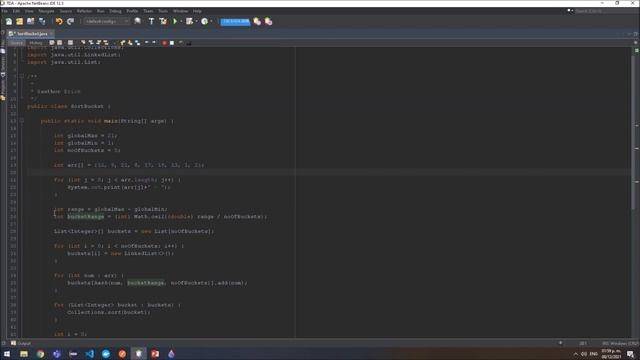Uncomment the line using the editor toolbar

tap(189, 42)
